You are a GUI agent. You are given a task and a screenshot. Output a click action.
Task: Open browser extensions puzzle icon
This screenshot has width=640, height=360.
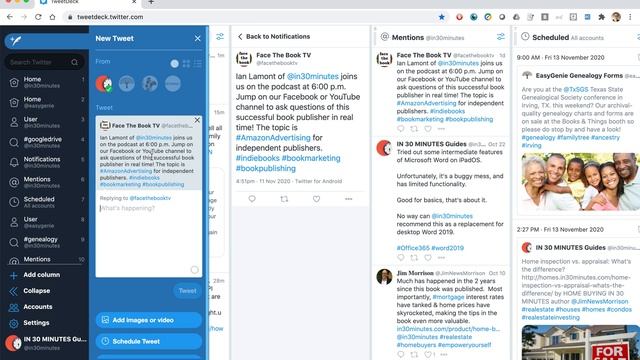pos(601,17)
